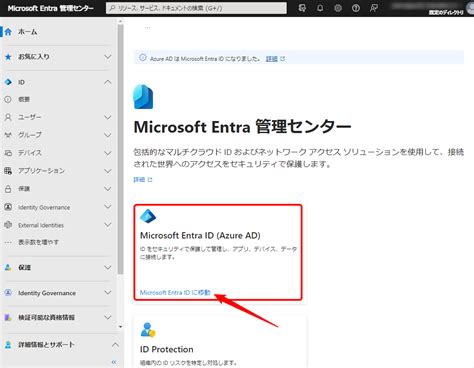Viewport: 474px width, 368px height.
Task: Click 表示数を増やす show more
Action: [x=39, y=242]
